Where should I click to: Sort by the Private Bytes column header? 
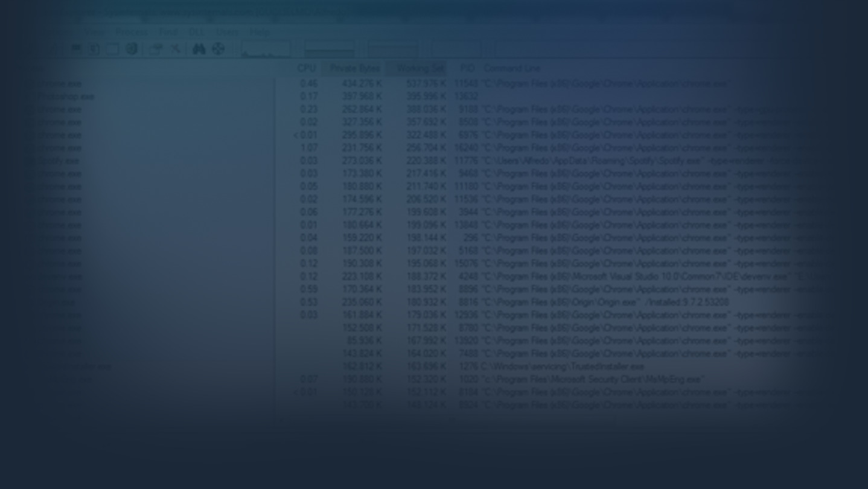(x=354, y=68)
